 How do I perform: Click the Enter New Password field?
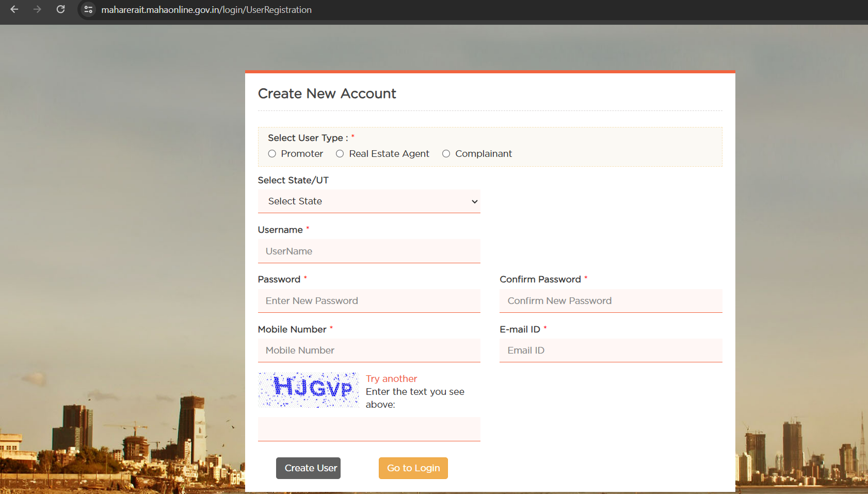[x=369, y=301]
